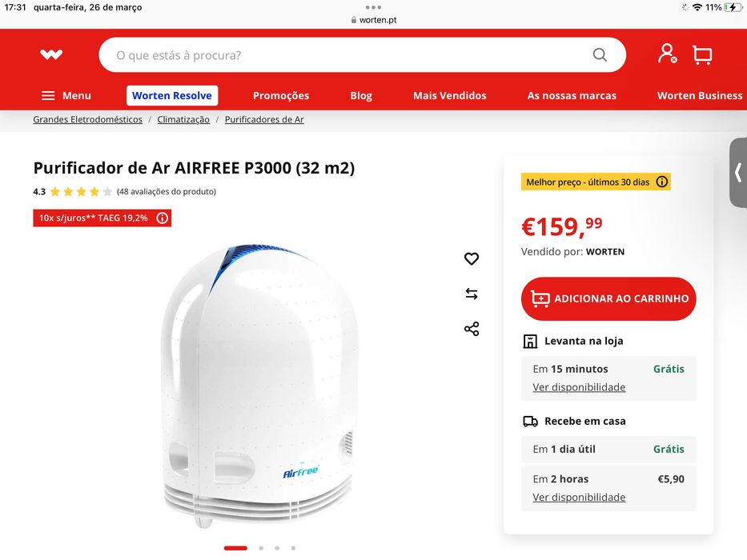Select the second image carousel dot
Image resolution: width=747 pixels, height=560 pixels.
261,548
